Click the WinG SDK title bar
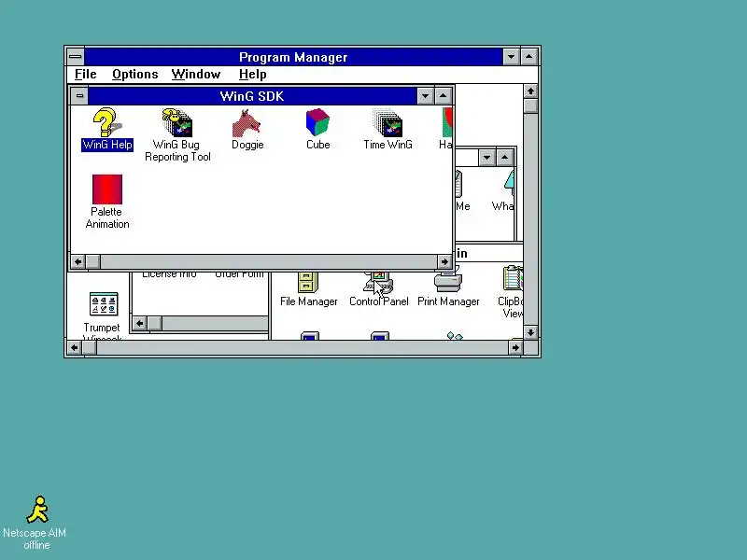 pyautogui.click(x=252, y=96)
